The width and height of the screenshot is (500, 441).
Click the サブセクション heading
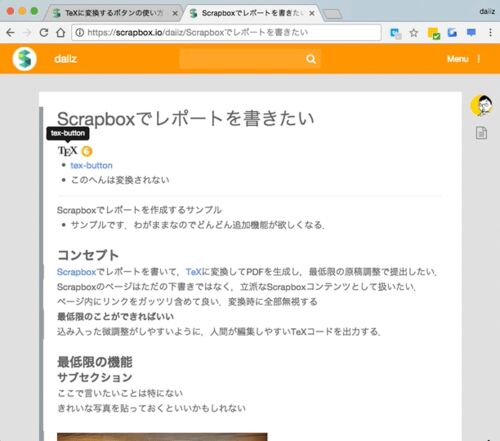coord(95,378)
